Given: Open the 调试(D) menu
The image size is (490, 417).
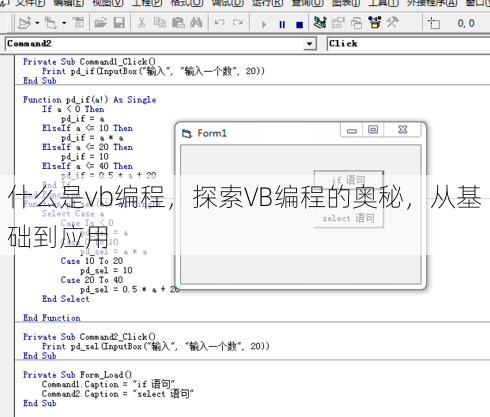Looking at the screenshot, I should (228, 3).
